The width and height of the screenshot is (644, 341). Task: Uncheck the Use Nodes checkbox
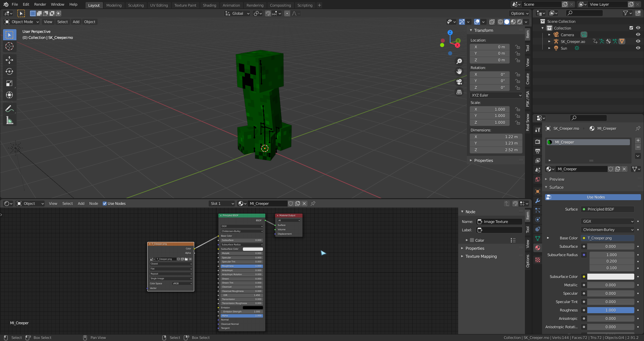[105, 204]
